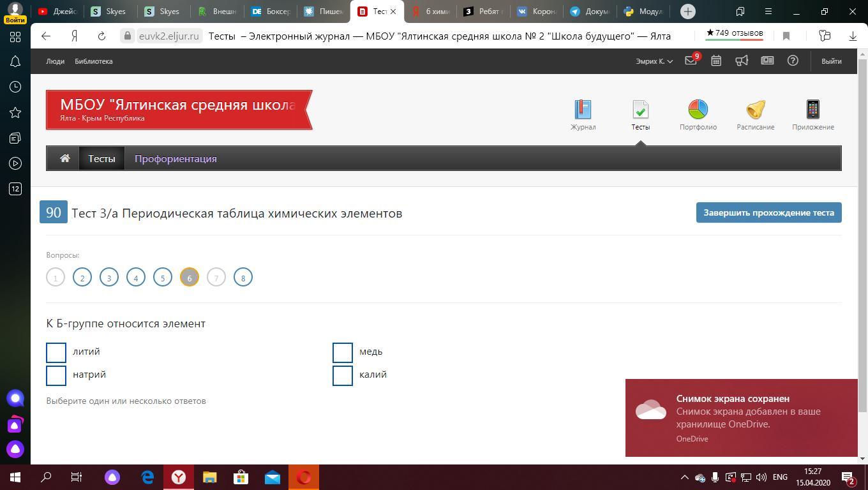Image resolution: width=868 pixels, height=490 pixels.
Task: Click the help question mark icon
Action: point(793,61)
